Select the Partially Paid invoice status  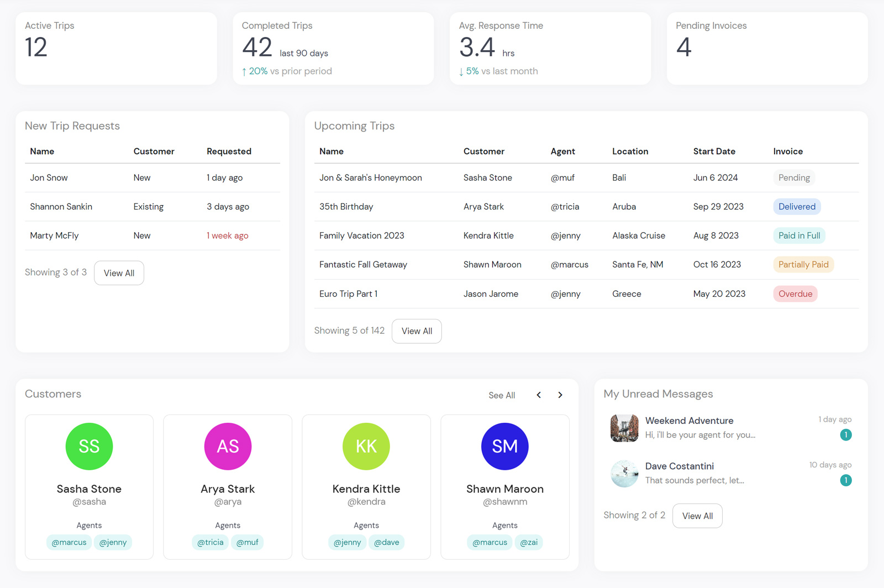(803, 265)
